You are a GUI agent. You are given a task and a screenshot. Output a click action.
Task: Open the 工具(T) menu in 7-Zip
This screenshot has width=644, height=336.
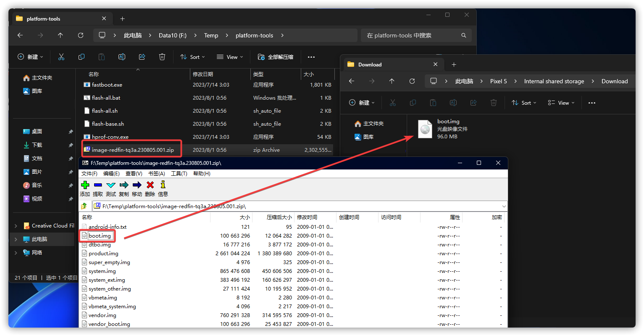[x=179, y=174]
